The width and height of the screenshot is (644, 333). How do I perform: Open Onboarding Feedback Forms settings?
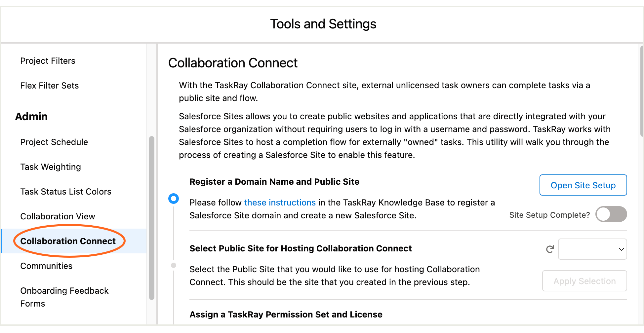tap(64, 297)
